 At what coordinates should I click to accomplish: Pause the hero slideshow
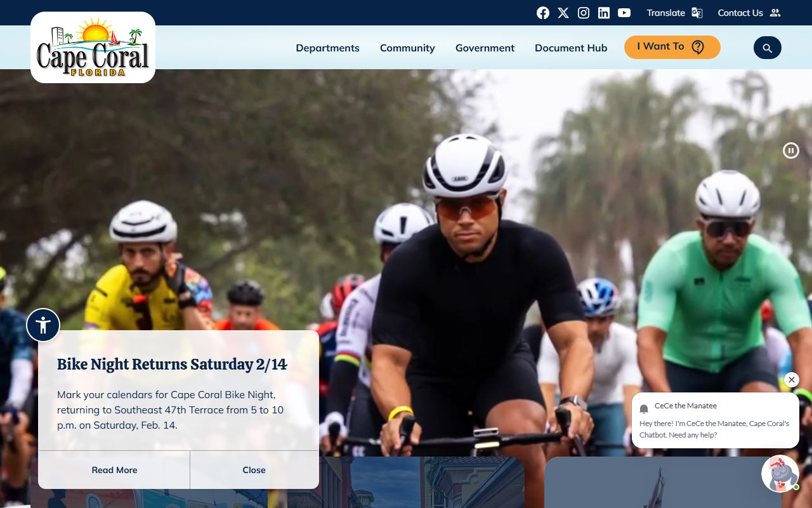[x=790, y=150]
